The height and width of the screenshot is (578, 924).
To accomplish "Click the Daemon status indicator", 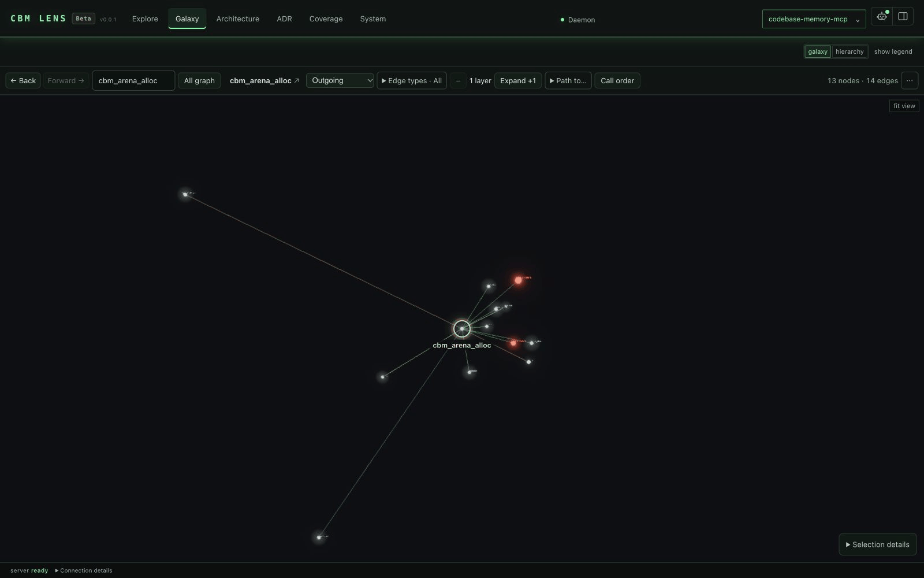I will (x=577, y=20).
